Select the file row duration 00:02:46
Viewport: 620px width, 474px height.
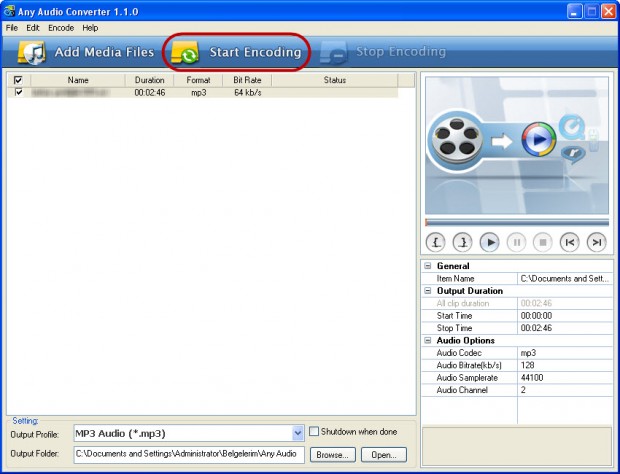[x=150, y=93]
